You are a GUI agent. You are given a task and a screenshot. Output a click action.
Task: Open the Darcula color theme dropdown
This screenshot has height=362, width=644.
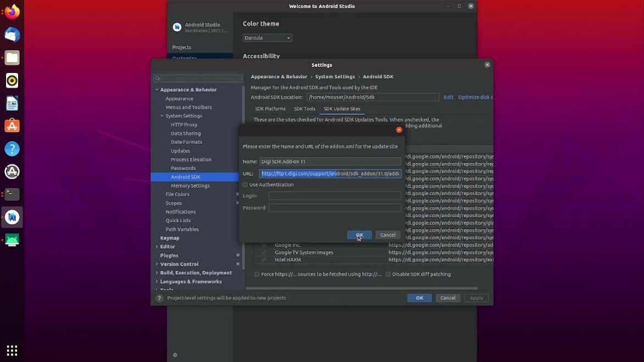pos(267,38)
